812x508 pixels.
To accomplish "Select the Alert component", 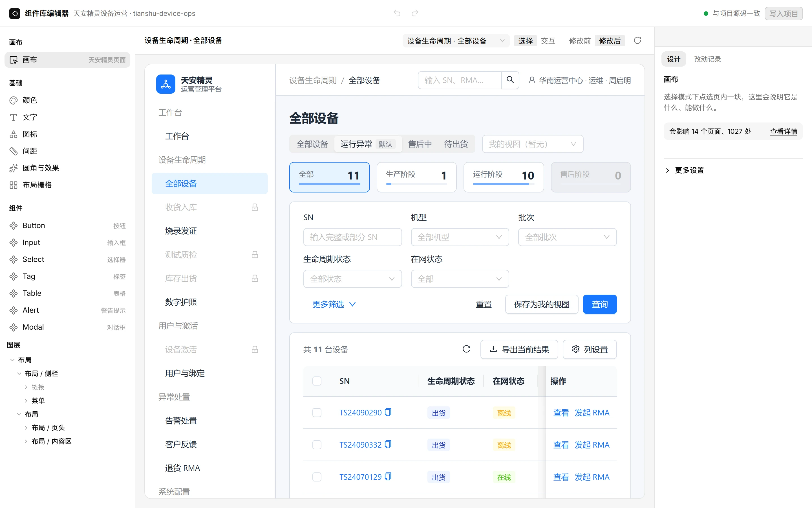I will click(67, 310).
